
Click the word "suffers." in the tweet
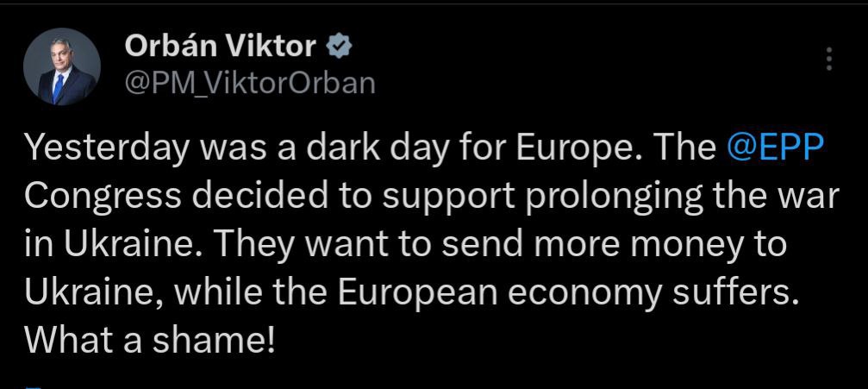click(x=747, y=292)
